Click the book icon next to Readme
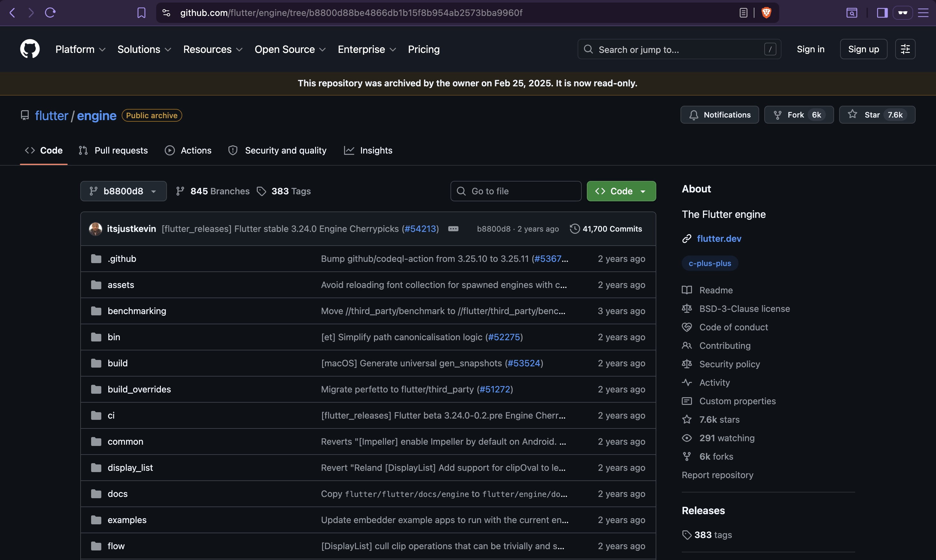Screen dimensions: 936x560 point(687,290)
